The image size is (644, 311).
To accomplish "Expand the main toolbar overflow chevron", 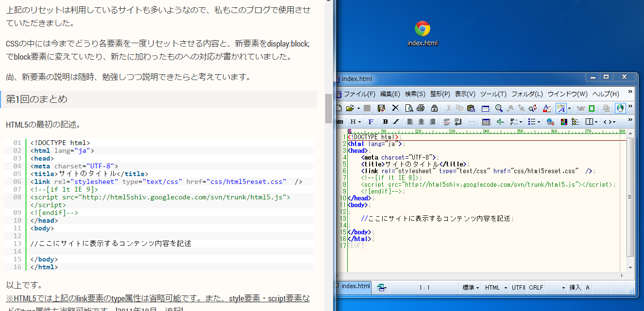I will pyautogui.click(x=630, y=106).
